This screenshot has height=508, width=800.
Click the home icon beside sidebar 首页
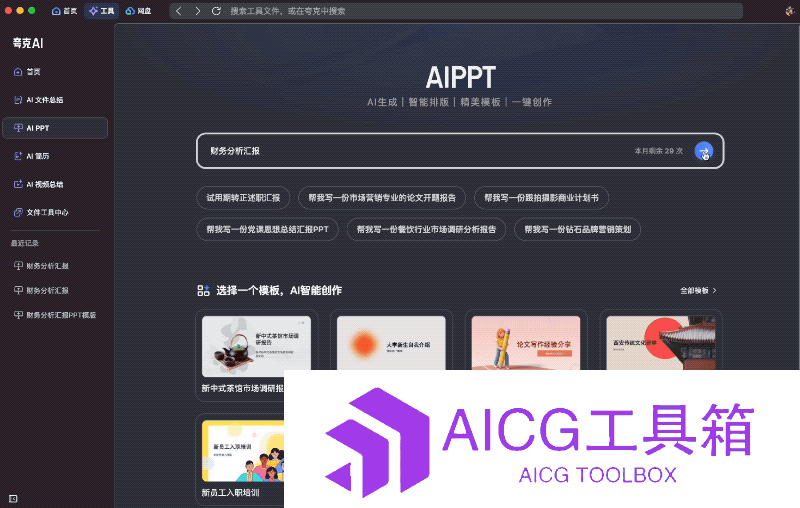(x=18, y=71)
